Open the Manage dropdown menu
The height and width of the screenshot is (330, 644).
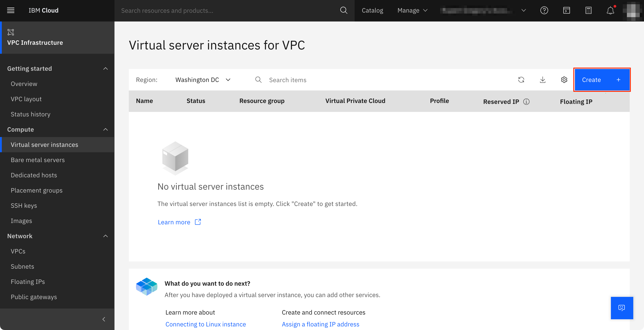coord(412,10)
